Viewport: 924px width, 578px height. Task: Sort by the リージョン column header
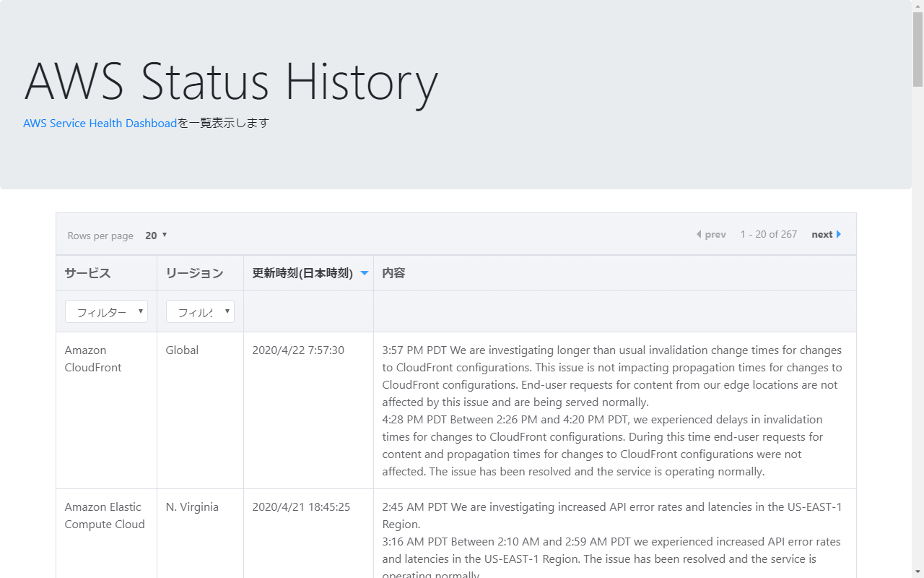194,273
